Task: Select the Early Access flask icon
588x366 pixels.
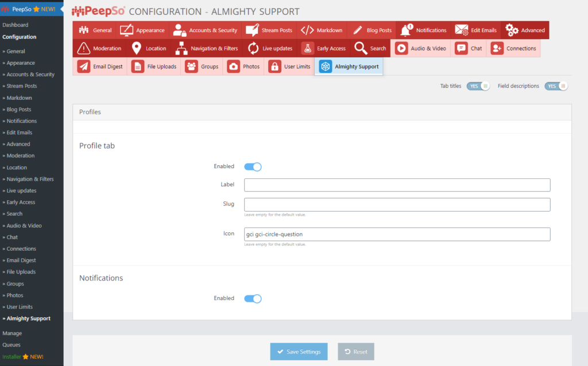Action: pyautogui.click(x=309, y=48)
